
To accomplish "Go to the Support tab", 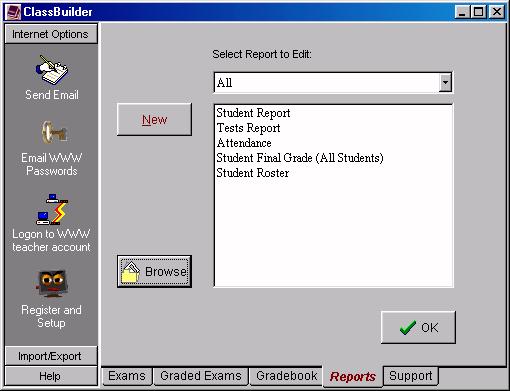I will pos(411,376).
